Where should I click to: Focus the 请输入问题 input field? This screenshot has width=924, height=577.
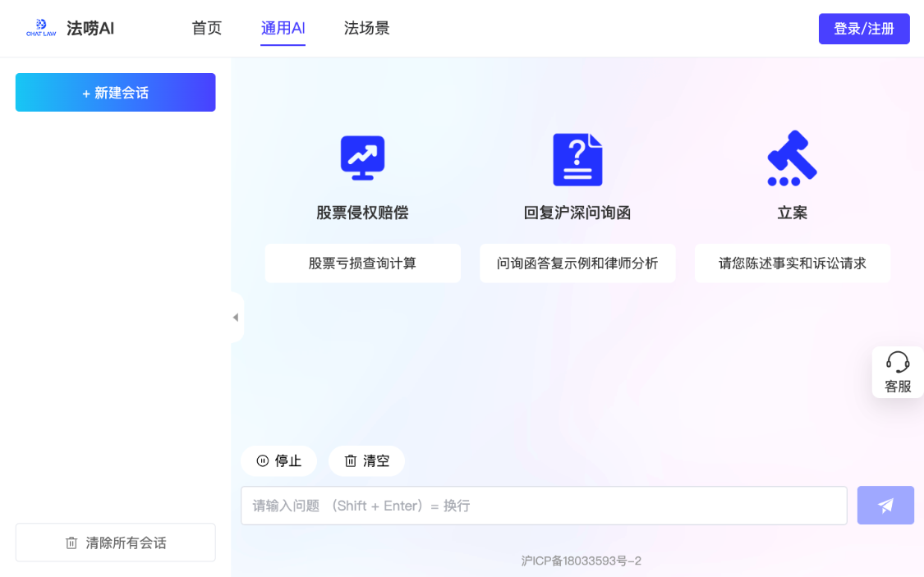543,506
